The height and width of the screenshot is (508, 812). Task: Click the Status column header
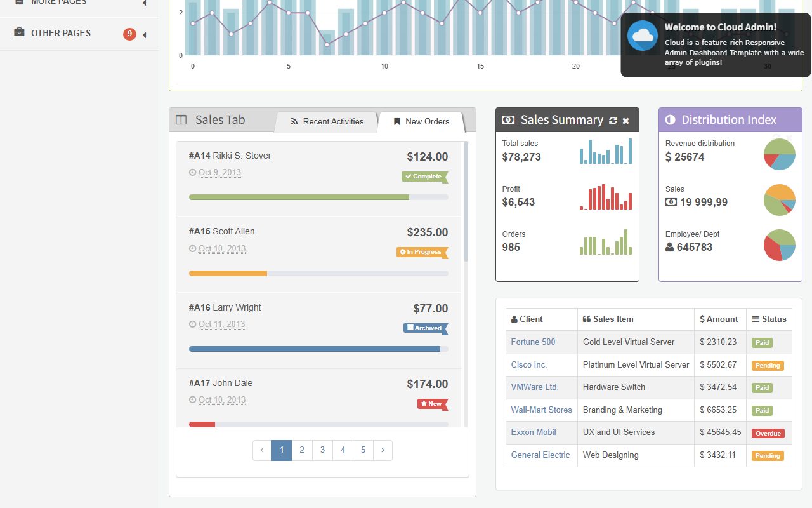tap(769, 319)
